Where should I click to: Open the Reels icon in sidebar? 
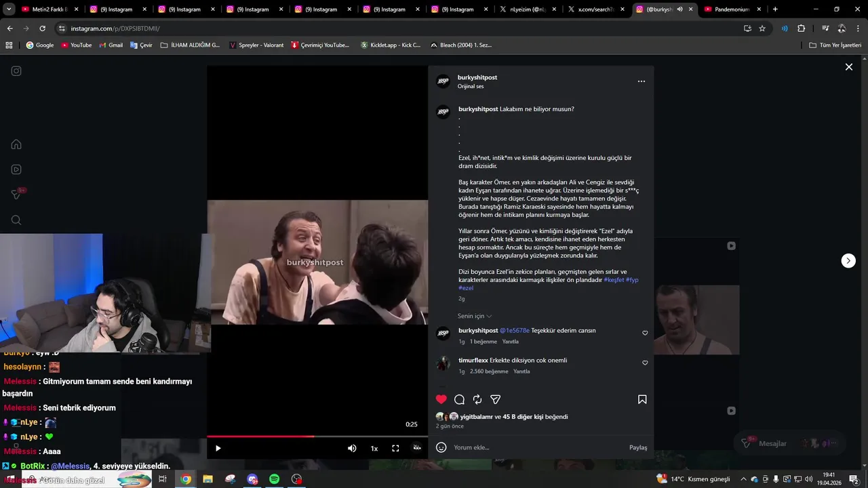[x=16, y=169]
